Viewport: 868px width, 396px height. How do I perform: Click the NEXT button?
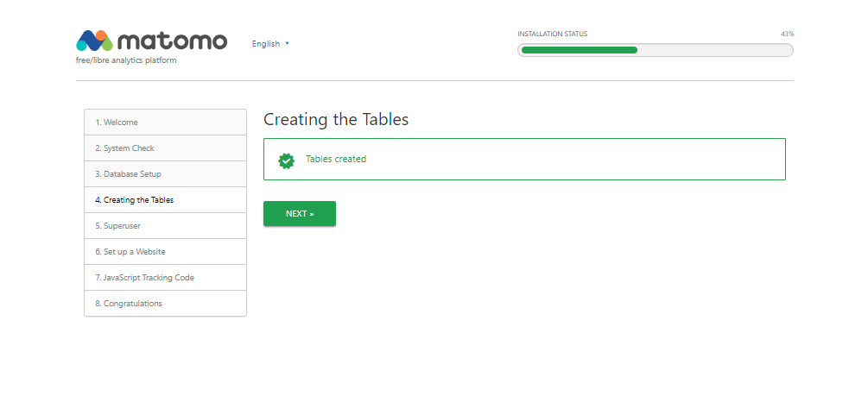[299, 213]
